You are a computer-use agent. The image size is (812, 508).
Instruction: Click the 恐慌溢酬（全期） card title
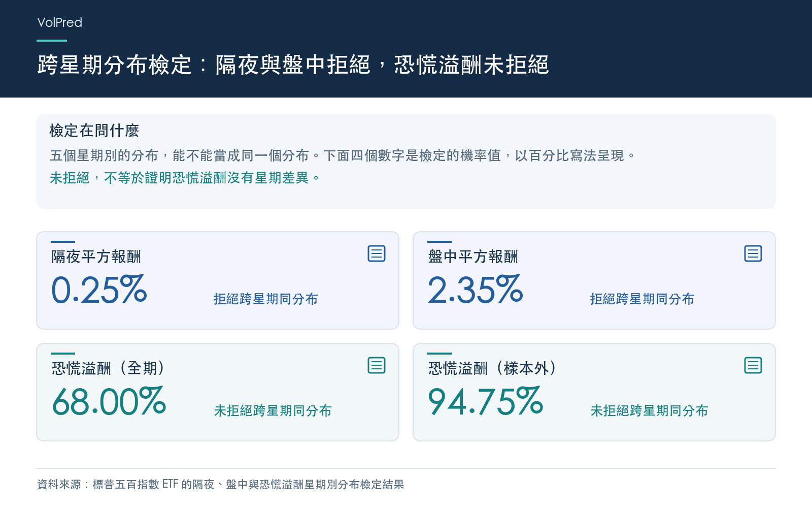[x=109, y=368]
